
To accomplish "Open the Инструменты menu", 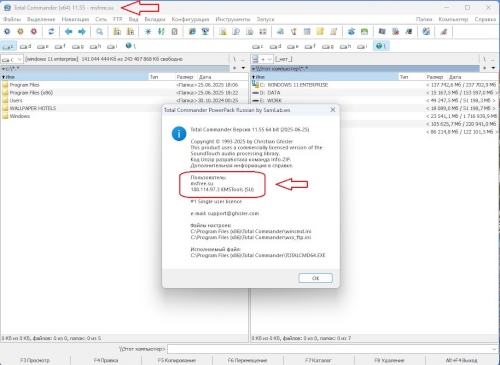I will point(233,19).
